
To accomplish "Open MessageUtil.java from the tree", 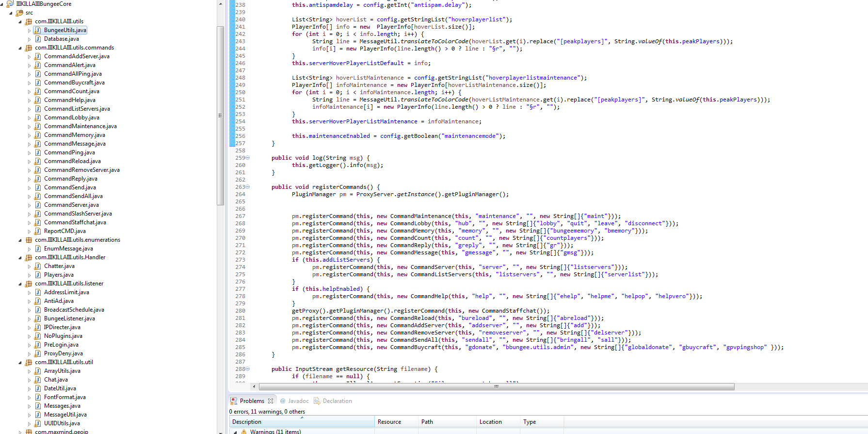I will pos(65,415).
